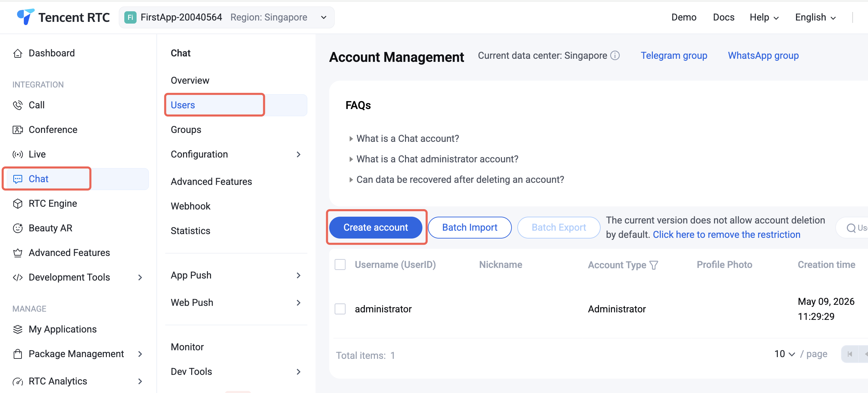Click the RTC Engine cube icon

[18, 204]
